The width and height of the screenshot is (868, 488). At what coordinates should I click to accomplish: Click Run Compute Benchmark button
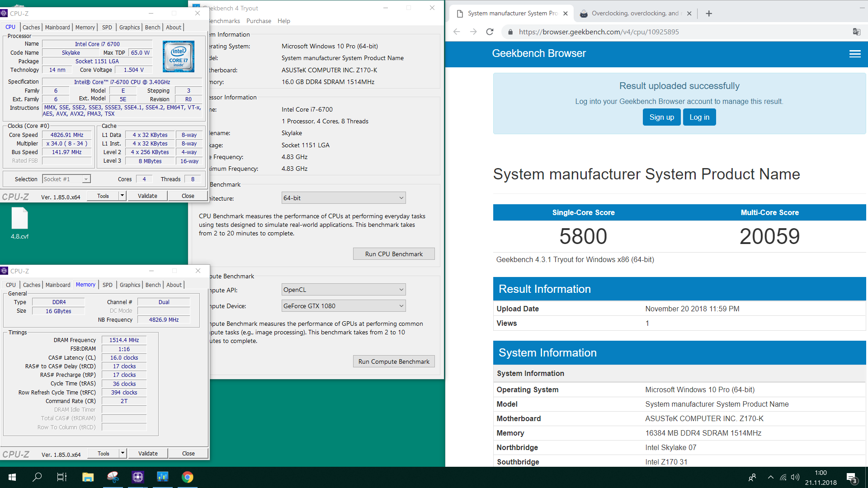tap(394, 361)
